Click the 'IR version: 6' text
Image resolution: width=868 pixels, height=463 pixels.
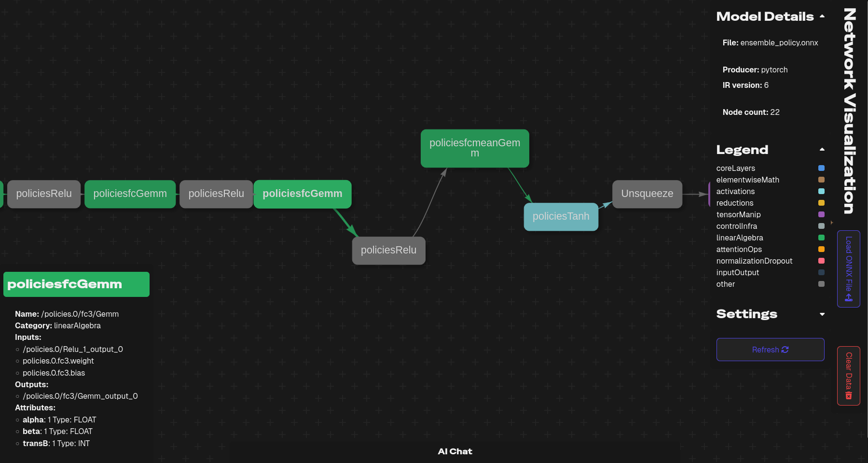pyautogui.click(x=745, y=85)
